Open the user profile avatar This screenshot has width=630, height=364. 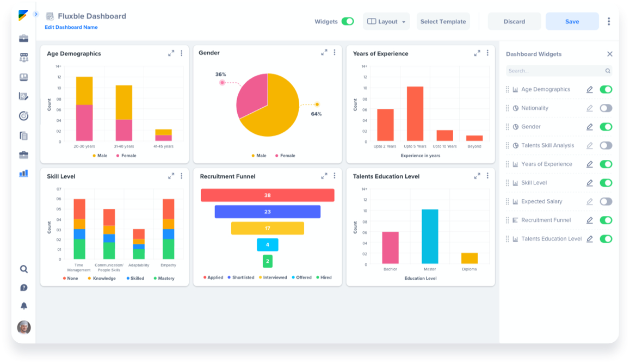point(24,327)
